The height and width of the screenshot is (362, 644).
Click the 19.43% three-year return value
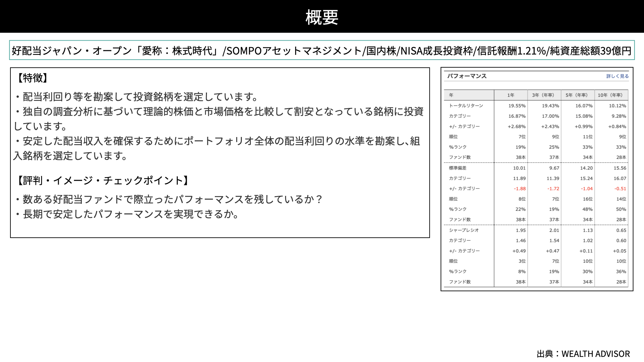tap(550, 106)
